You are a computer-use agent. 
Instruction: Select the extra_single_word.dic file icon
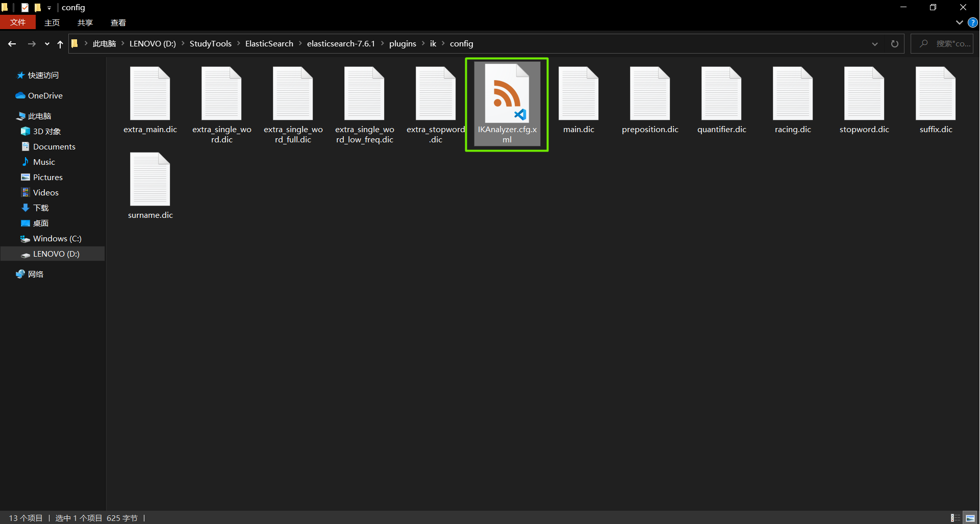click(221, 93)
